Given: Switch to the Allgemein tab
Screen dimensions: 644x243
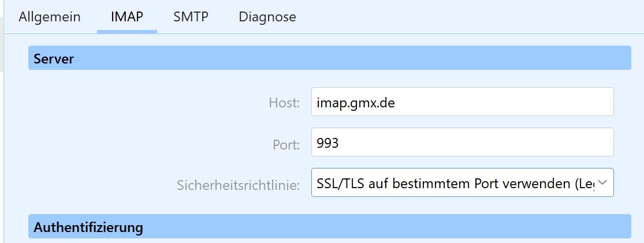Looking at the screenshot, I should [x=50, y=17].
